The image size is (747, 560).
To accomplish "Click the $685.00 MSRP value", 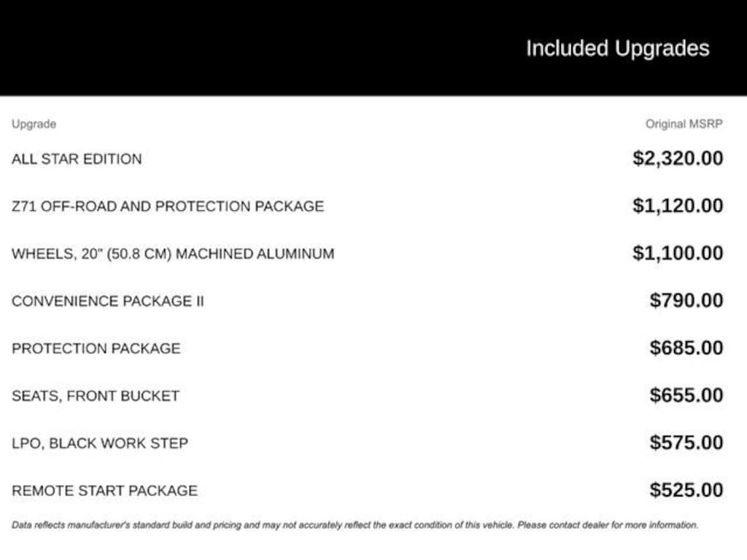I will (x=686, y=349).
